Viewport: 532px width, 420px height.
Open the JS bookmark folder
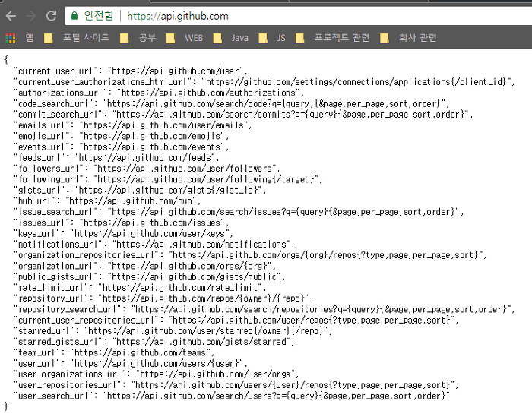(x=272, y=38)
